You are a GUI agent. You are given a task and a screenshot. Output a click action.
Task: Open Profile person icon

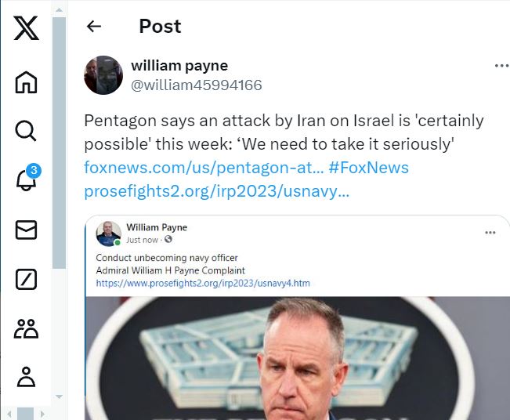click(x=26, y=377)
